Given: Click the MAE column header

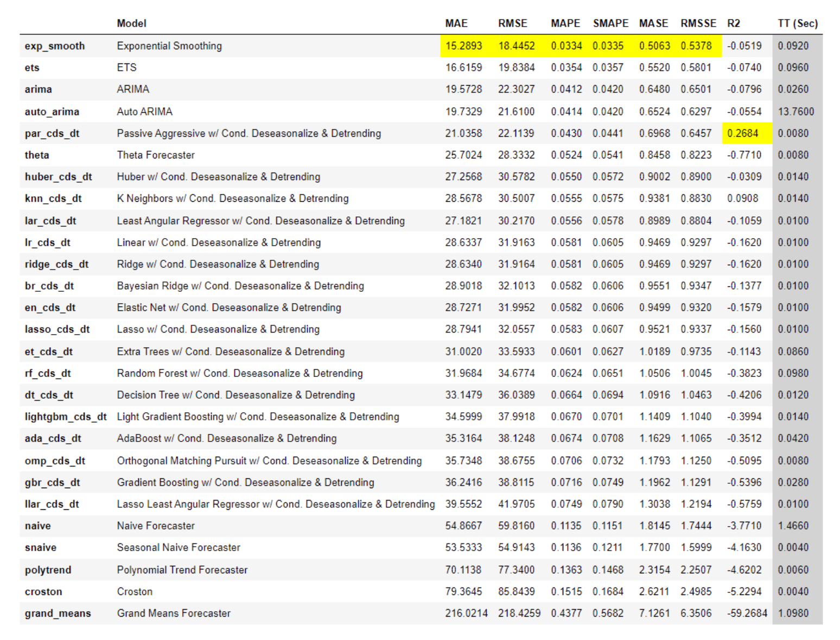Looking at the screenshot, I should (456, 23).
